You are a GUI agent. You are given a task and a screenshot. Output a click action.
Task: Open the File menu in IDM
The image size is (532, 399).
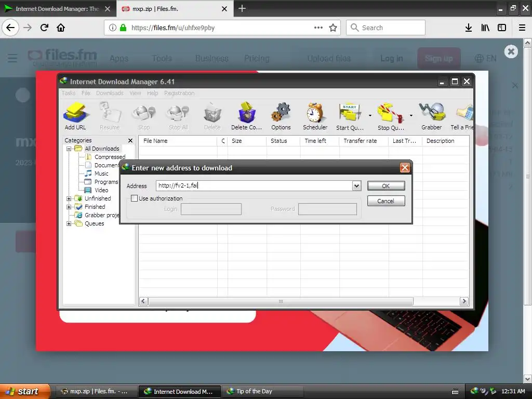(x=86, y=93)
